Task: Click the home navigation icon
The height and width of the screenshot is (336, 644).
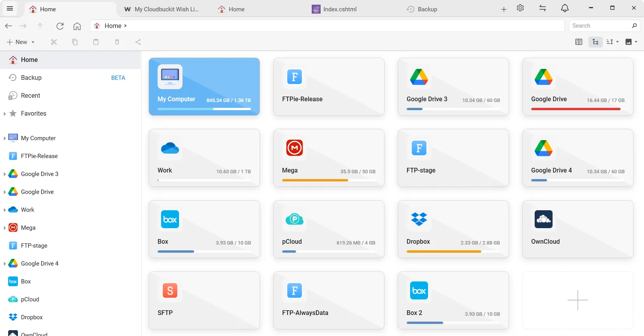Action: 77,26
